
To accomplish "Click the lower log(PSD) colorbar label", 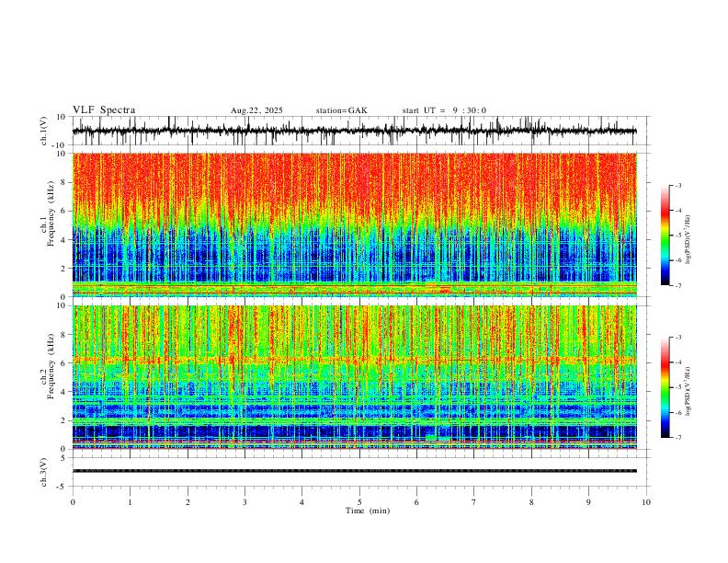I will pos(688,392).
